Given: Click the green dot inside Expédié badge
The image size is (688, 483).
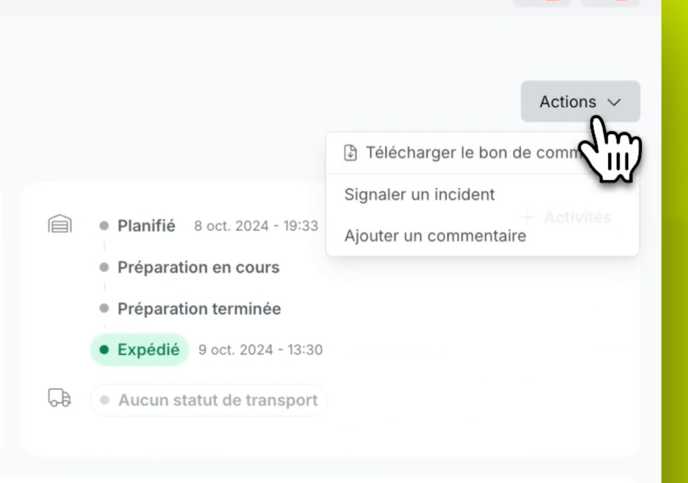Looking at the screenshot, I should click(x=104, y=350).
